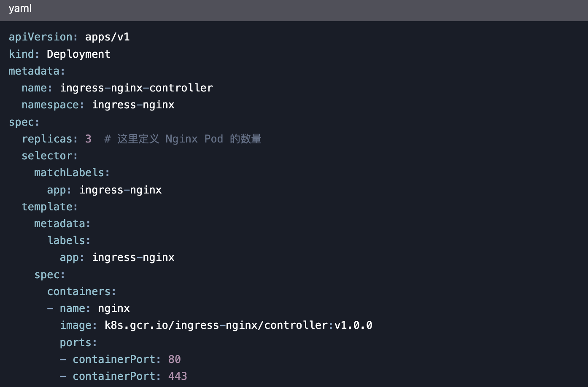Click the apiVersion key

click(40, 37)
